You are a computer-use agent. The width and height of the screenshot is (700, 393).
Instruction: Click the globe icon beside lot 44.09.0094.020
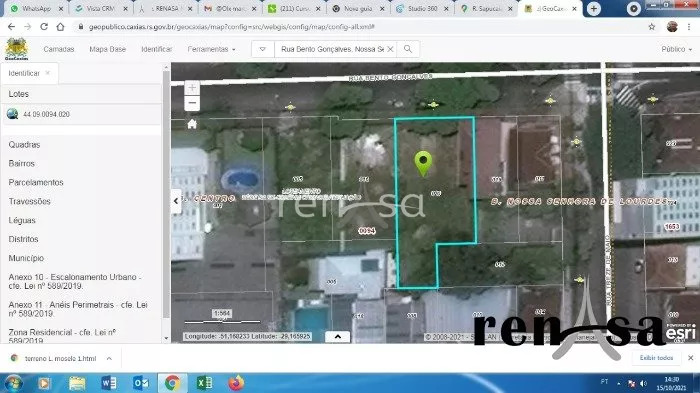coord(12,114)
